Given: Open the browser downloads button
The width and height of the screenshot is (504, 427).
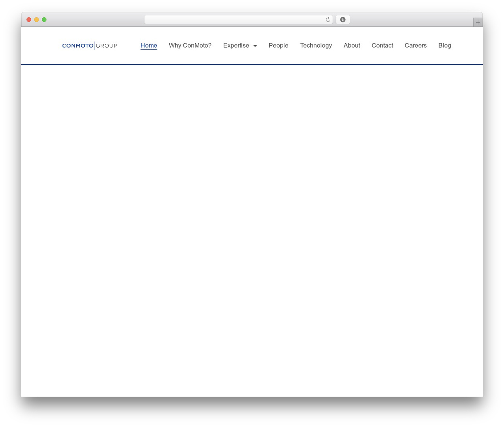Looking at the screenshot, I should pos(343,20).
